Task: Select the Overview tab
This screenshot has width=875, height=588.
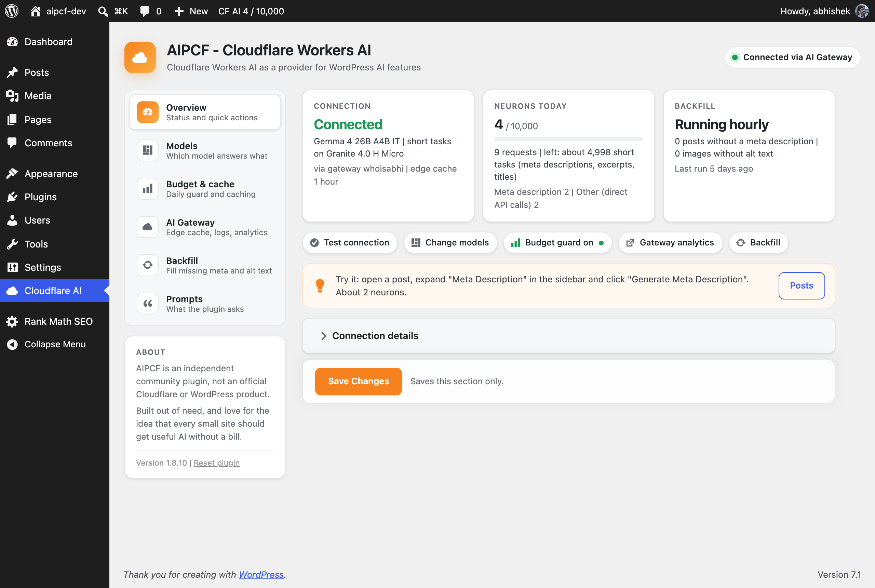Action: point(205,112)
